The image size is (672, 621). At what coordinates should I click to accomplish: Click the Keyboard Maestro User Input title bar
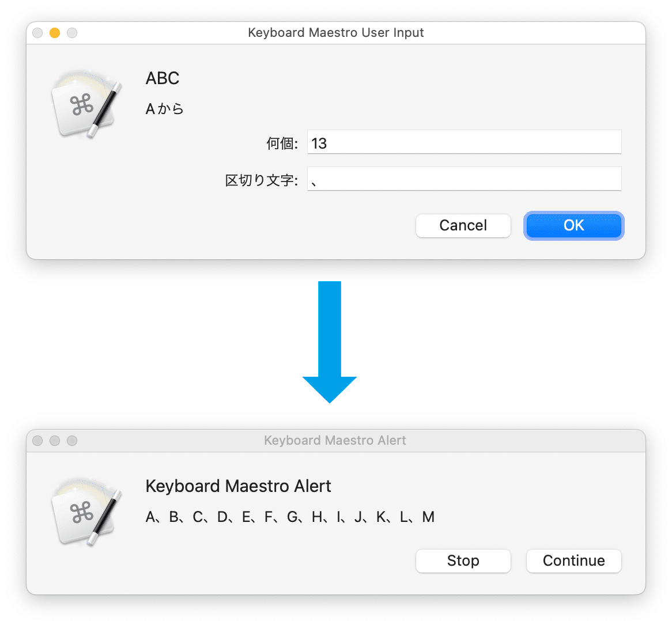(335, 33)
